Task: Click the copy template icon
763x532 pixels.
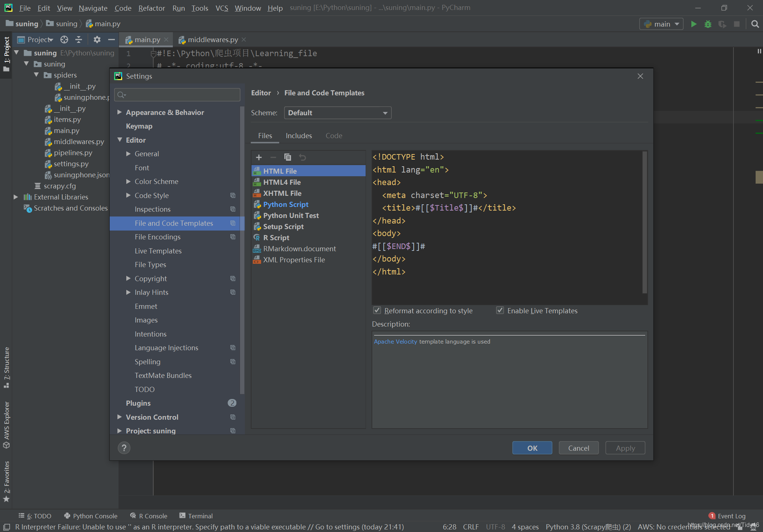Action: coord(288,157)
